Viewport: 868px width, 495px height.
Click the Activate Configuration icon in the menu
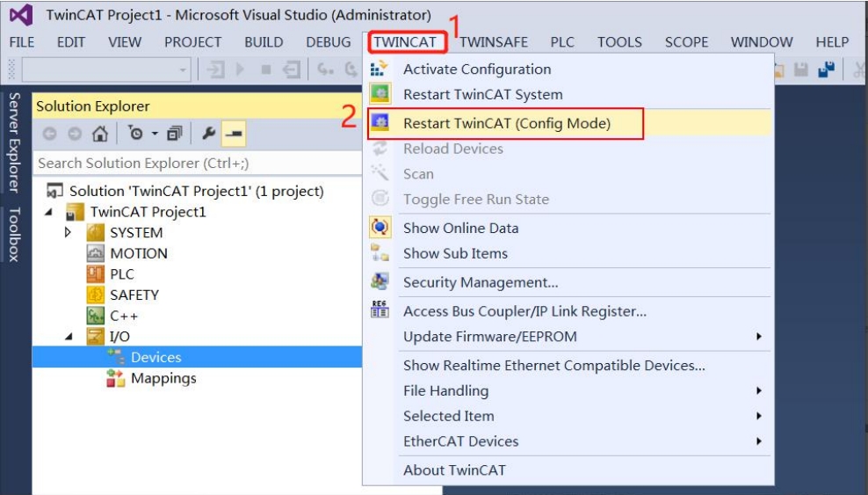tap(380, 69)
